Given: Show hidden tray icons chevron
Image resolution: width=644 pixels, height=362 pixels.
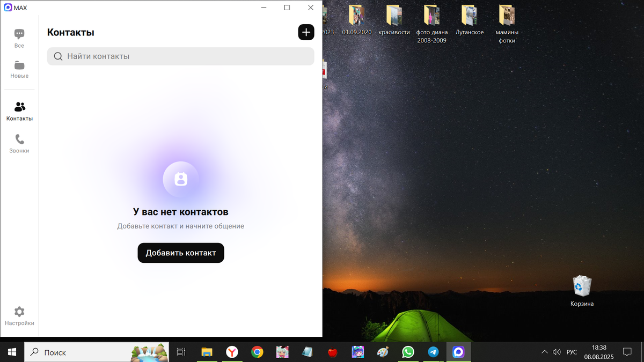Looking at the screenshot, I should tap(545, 352).
